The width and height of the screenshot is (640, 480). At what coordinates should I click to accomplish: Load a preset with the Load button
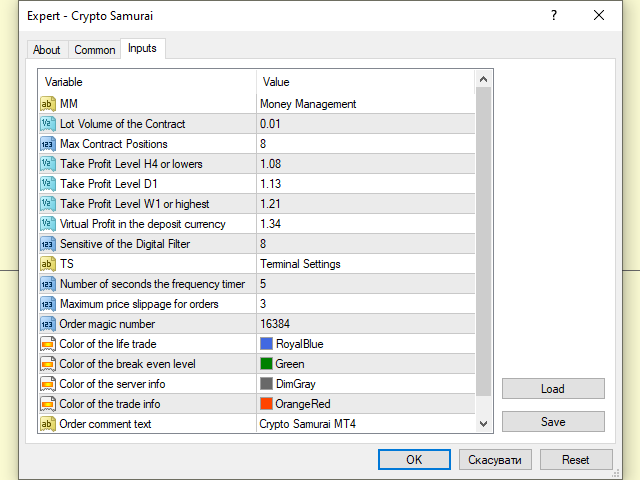(x=553, y=389)
